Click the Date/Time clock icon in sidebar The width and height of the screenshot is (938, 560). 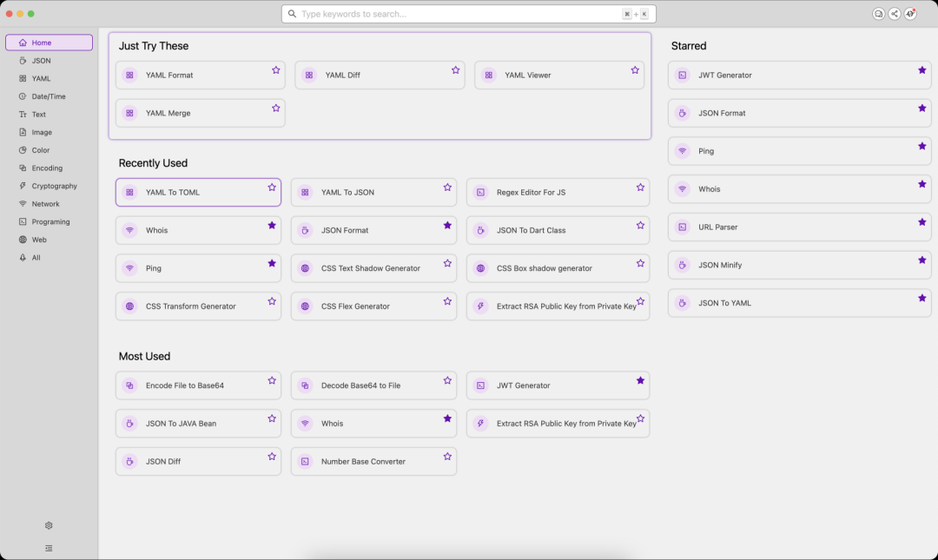(23, 96)
